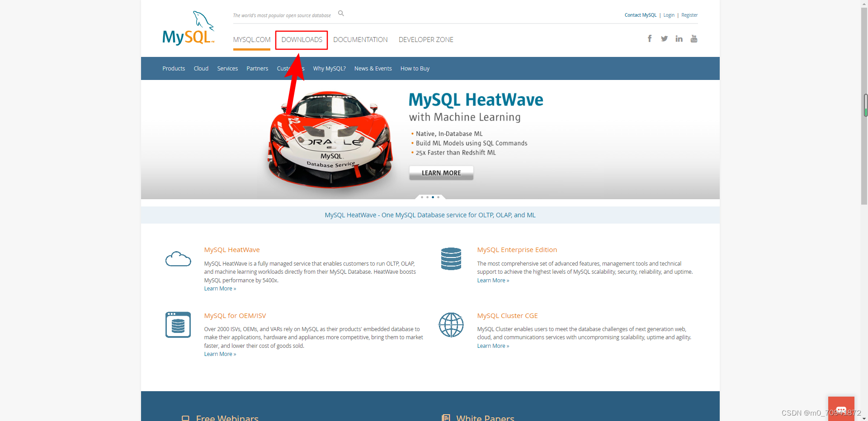Click the Free Webinars heading
868x421 pixels.
point(227,418)
